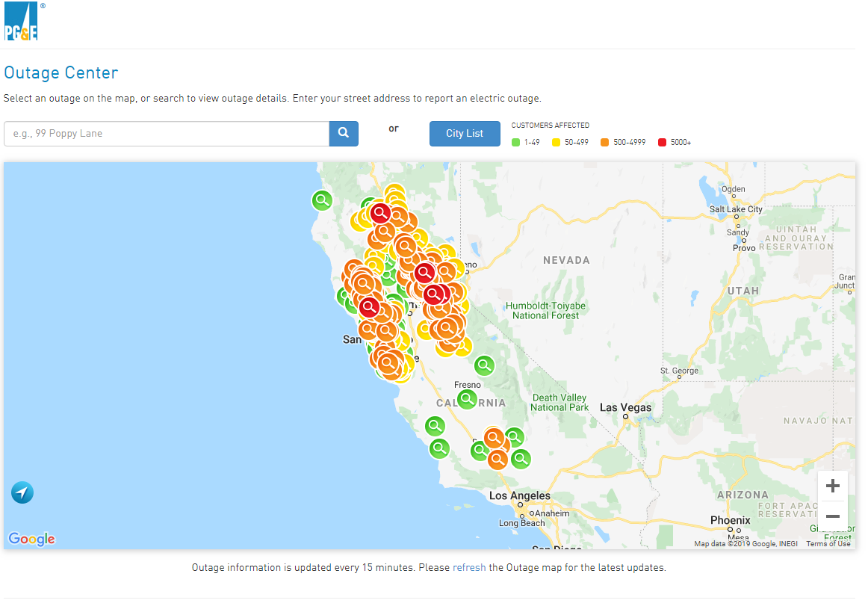The height and width of the screenshot is (612, 868).
Task: Click the red 5000+ legend swatch
Action: pyautogui.click(x=663, y=142)
